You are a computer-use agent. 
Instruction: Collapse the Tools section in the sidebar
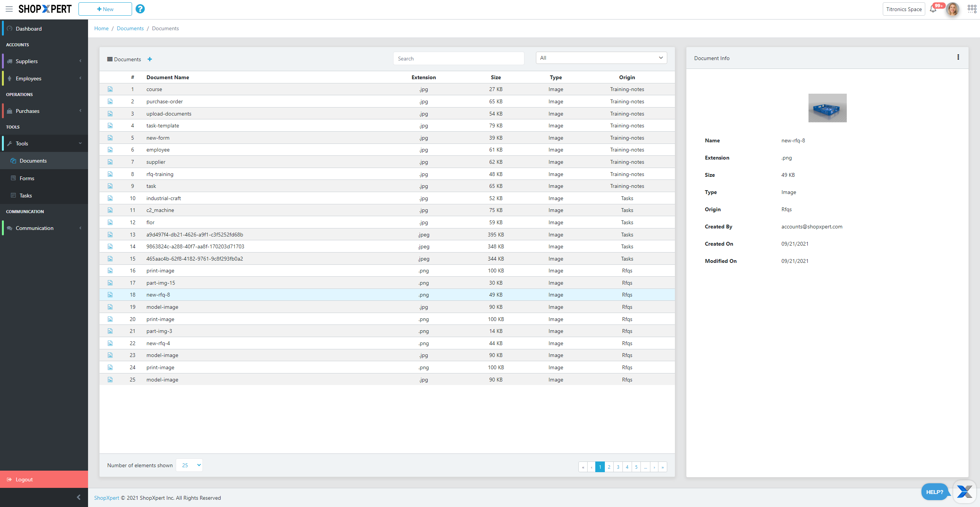coord(80,143)
